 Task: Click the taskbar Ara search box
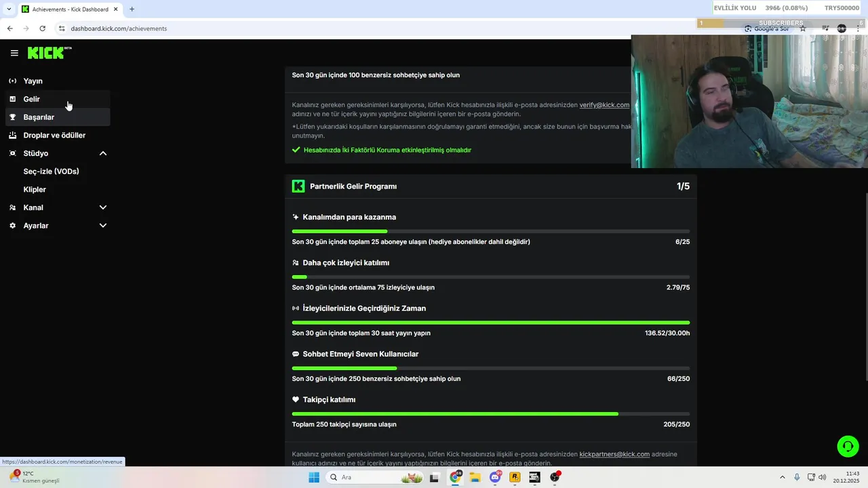(374, 477)
